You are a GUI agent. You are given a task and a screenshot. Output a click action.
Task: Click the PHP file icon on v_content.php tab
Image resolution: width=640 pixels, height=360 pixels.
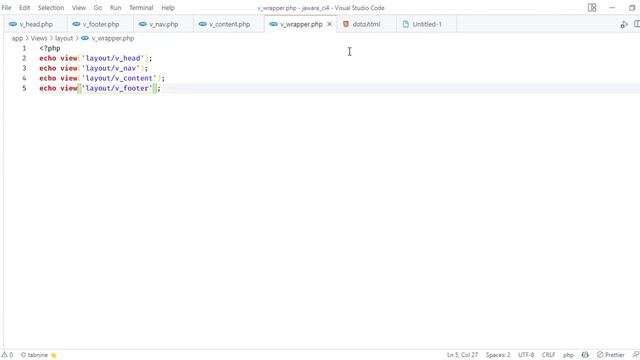(x=202, y=24)
